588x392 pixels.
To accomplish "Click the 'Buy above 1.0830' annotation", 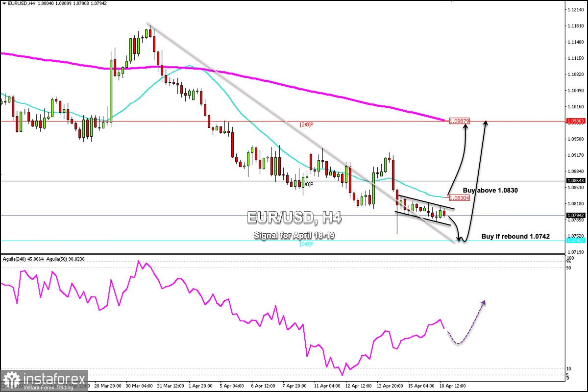I will point(490,190).
